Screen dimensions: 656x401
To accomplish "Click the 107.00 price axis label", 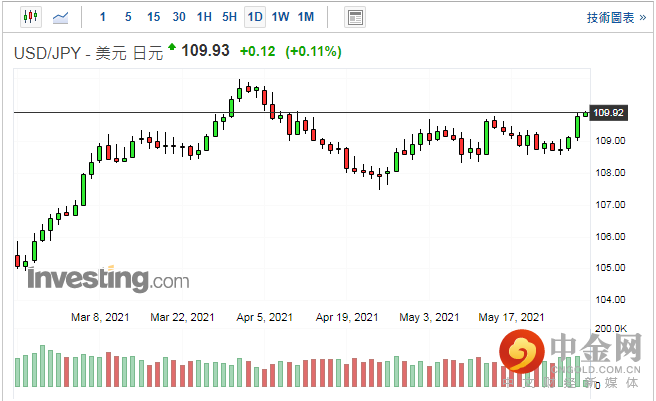I will (x=610, y=205).
